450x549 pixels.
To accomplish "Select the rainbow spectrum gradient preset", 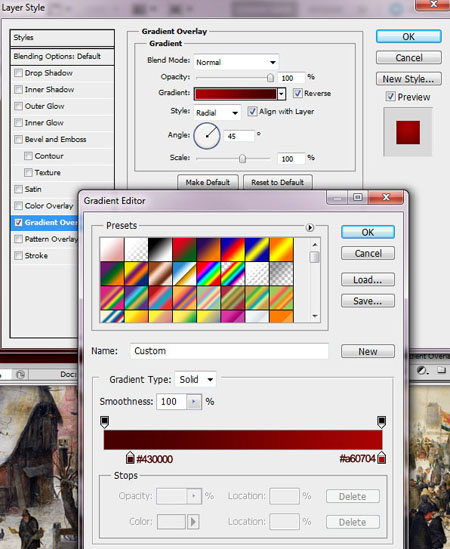I will coord(209,273).
